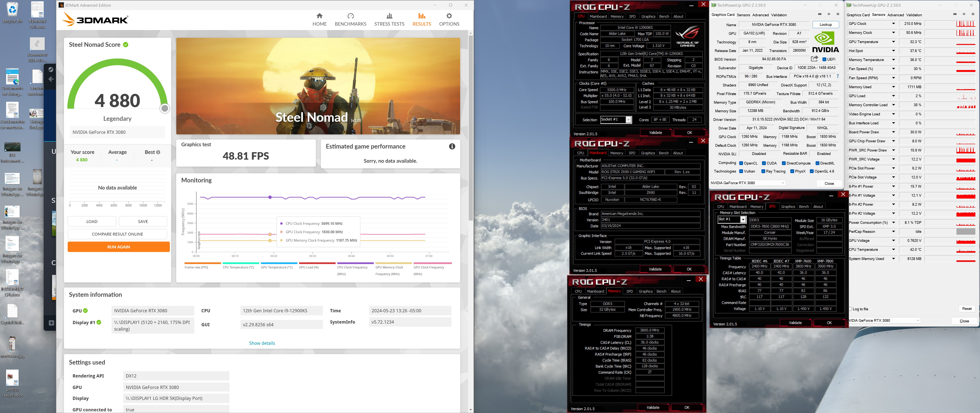
Task: Click the Lookup button in GPU-Z
Action: [825, 25]
